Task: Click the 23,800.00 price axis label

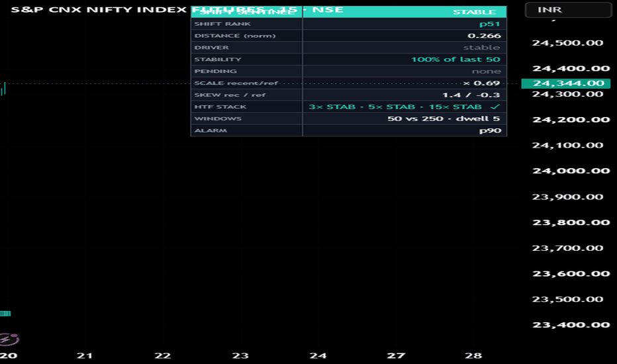Action: tap(571, 222)
